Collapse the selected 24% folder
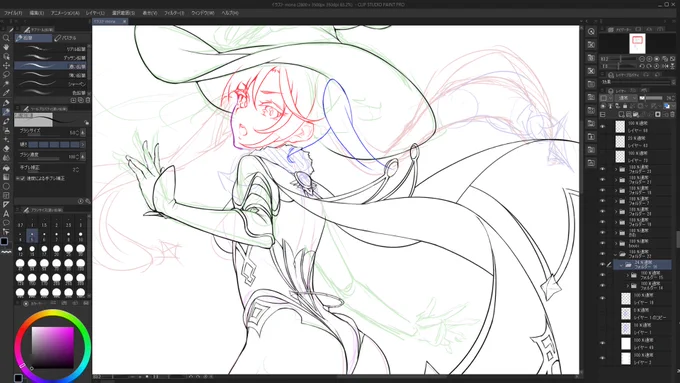Viewport: 680px width, 383px height. [x=621, y=265]
